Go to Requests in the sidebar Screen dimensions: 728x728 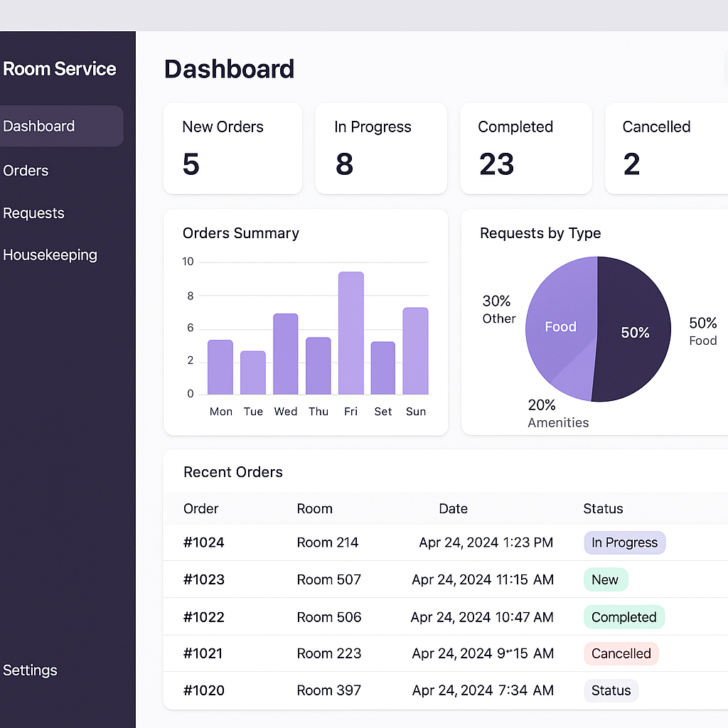[33, 213]
